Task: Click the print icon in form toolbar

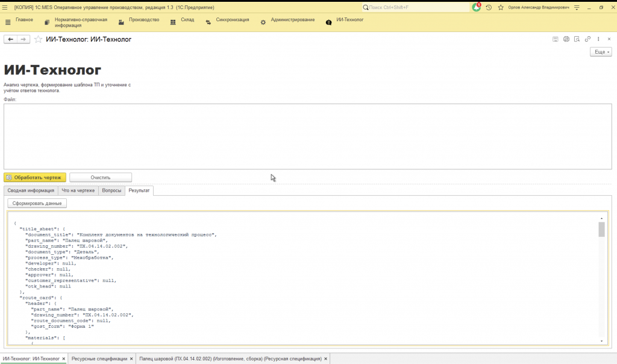Action: click(x=566, y=39)
